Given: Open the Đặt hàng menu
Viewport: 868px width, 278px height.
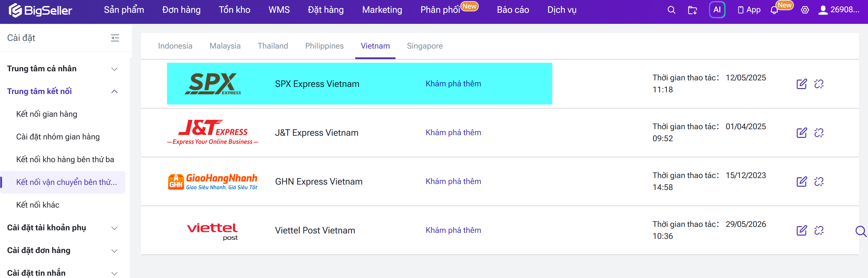Looking at the screenshot, I should pyautogui.click(x=326, y=10).
